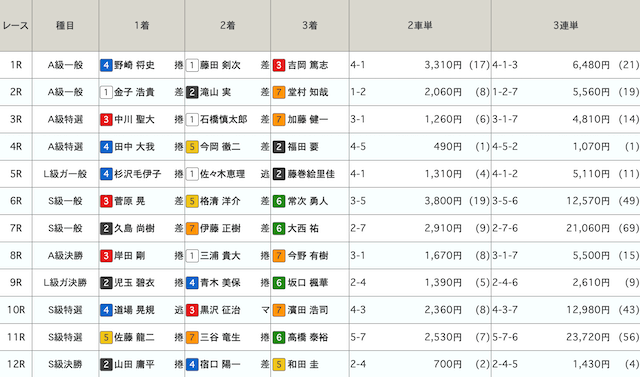Click black number 2 badge beside 滝山 実

pos(192,92)
